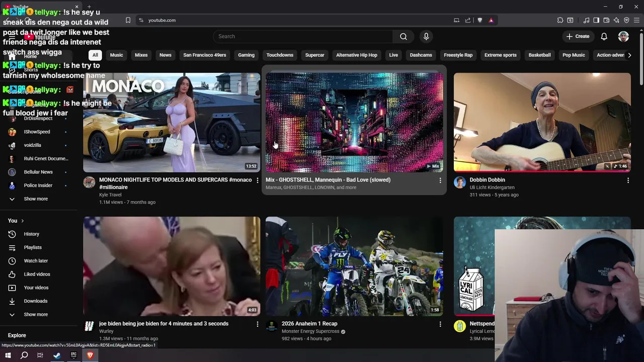Select the Gaming category chip

(246, 55)
